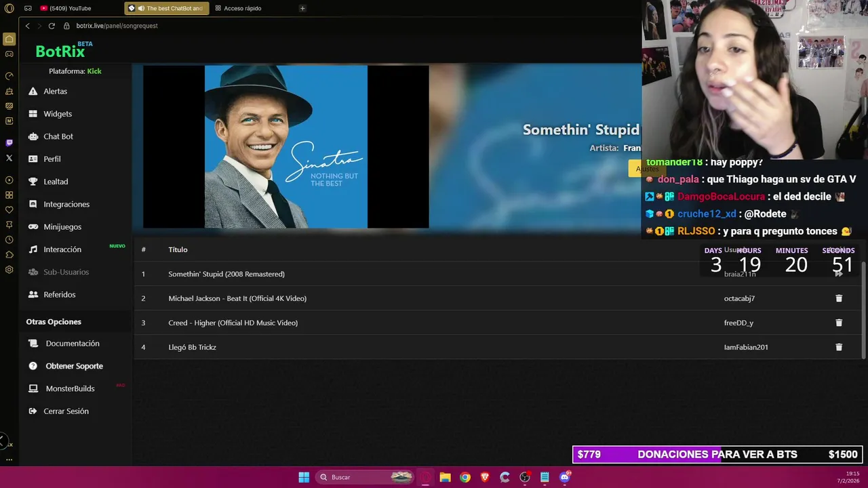Click username octacabj7
The width and height of the screenshot is (868, 488).
coord(739,298)
